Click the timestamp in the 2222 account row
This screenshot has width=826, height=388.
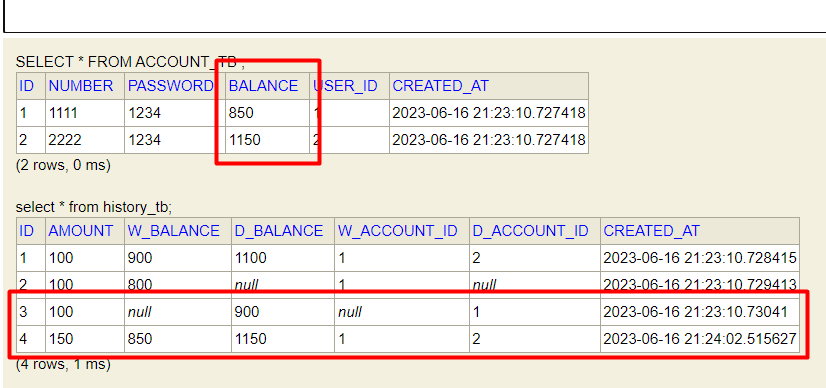[x=489, y=140]
